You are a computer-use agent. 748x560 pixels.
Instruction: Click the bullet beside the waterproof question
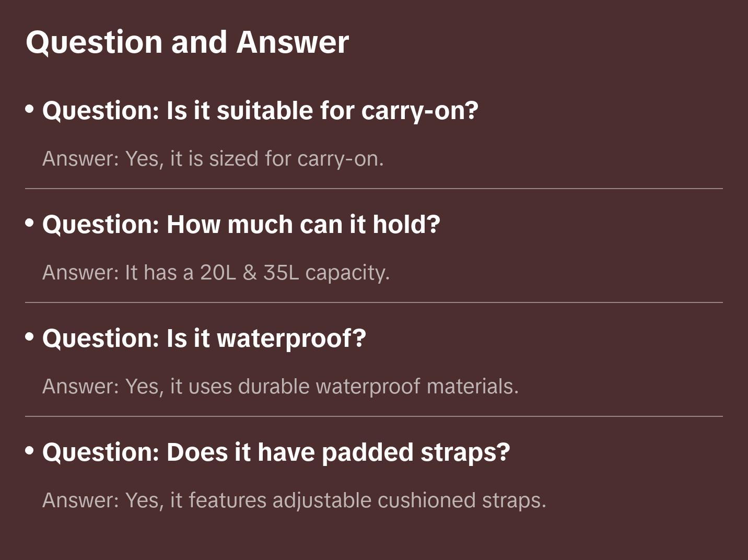pyautogui.click(x=30, y=337)
